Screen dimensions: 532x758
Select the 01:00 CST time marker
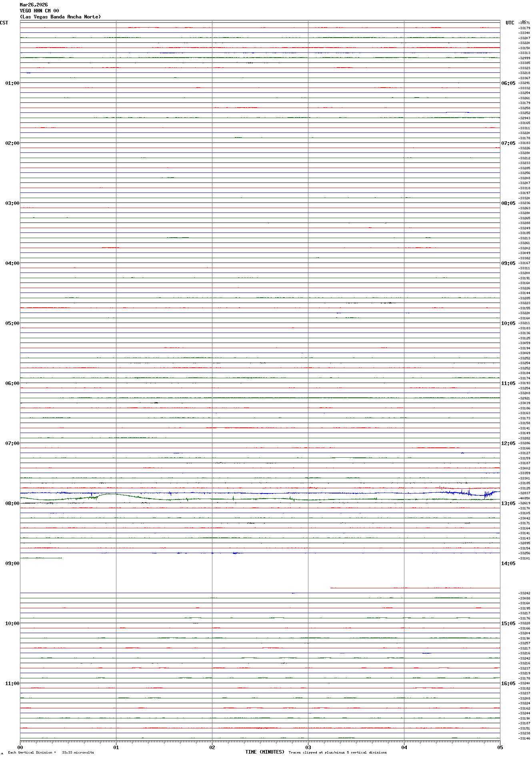pyautogui.click(x=12, y=83)
